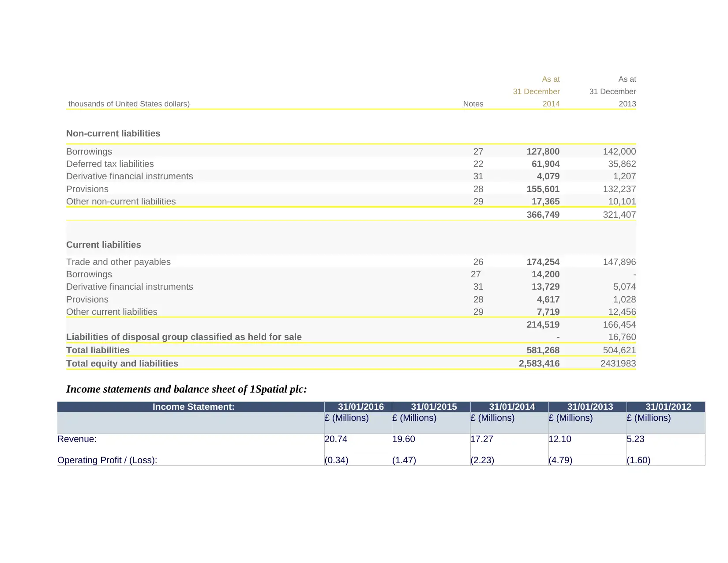
Task: Select the value 7,719
Action: point(548,312)
